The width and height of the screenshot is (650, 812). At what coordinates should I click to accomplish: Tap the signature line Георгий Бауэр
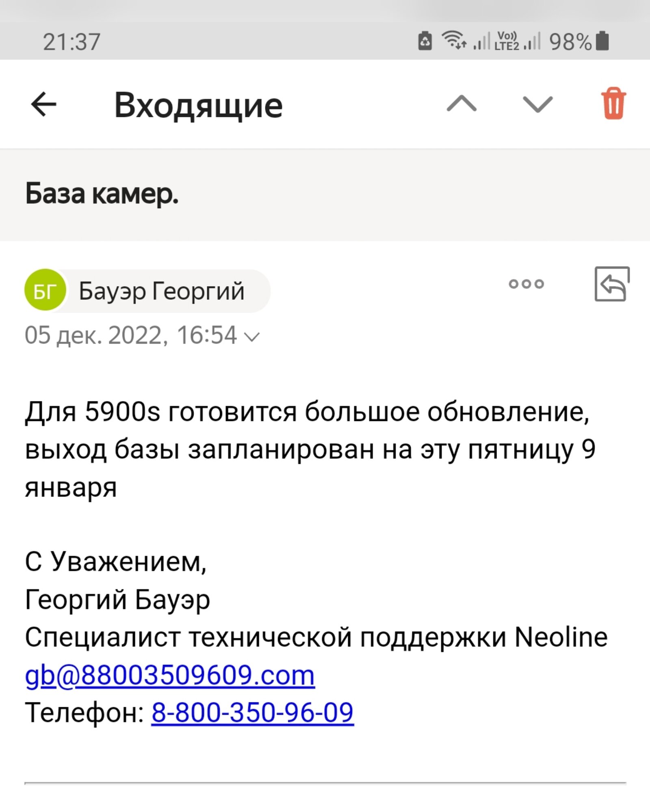coord(117,599)
